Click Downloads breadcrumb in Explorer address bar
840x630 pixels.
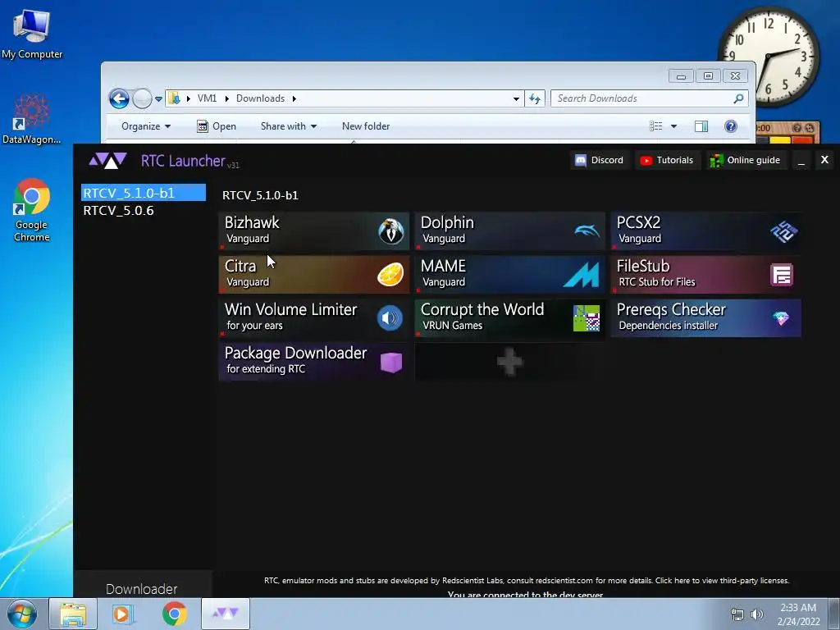(260, 98)
